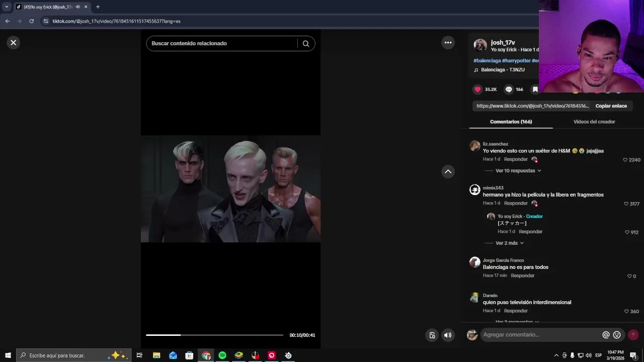The width and height of the screenshot is (644, 362).
Task: Like the creator's reply with 912 likes
Action: tap(627, 232)
